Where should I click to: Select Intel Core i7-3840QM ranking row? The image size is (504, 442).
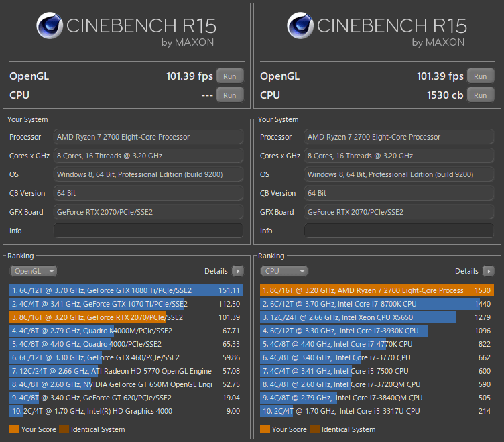377,398
